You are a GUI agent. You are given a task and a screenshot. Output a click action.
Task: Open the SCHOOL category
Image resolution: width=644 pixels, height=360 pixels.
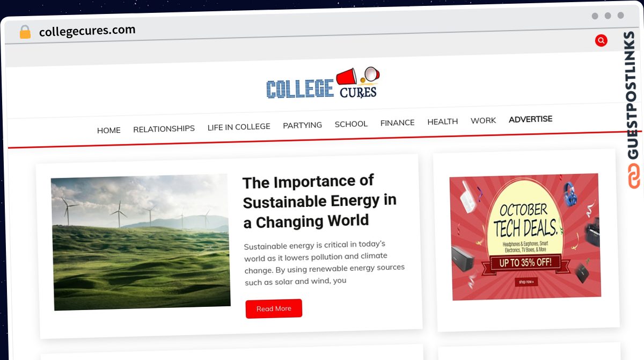click(351, 124)
